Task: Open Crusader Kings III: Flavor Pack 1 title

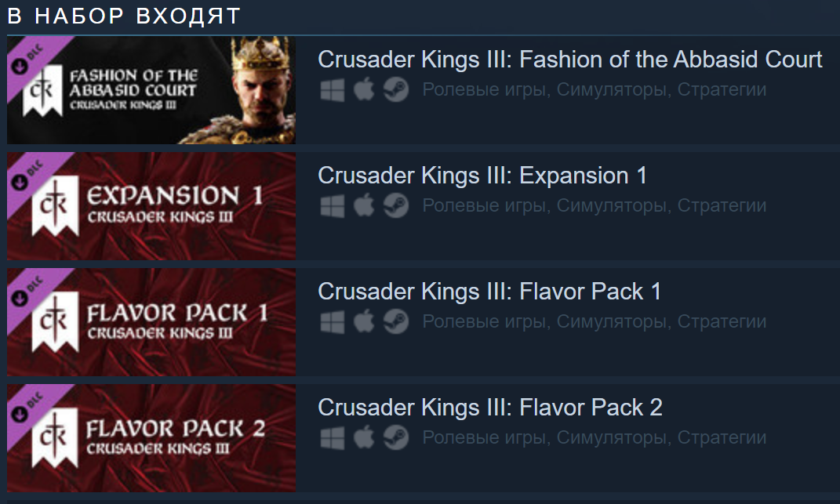Action: 489,292
